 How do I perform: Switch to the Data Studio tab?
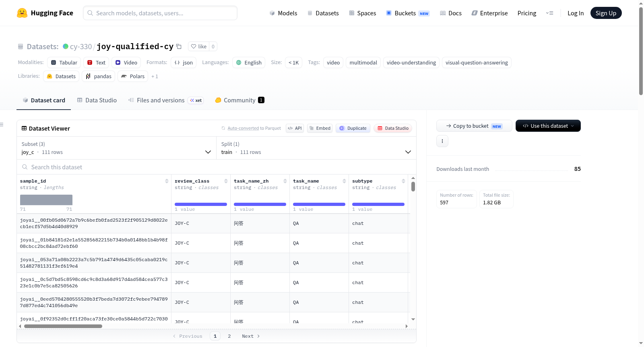pyautogui.click(x=97, y=100)
